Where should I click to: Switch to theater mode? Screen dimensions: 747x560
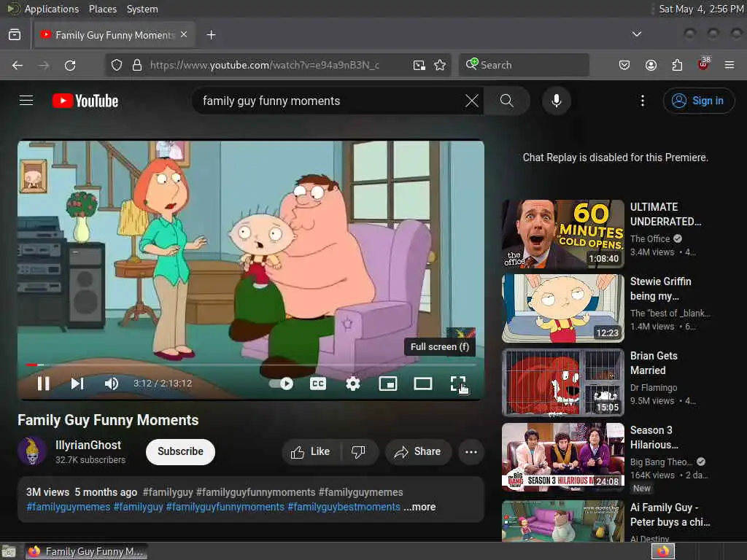coord(422,384)
